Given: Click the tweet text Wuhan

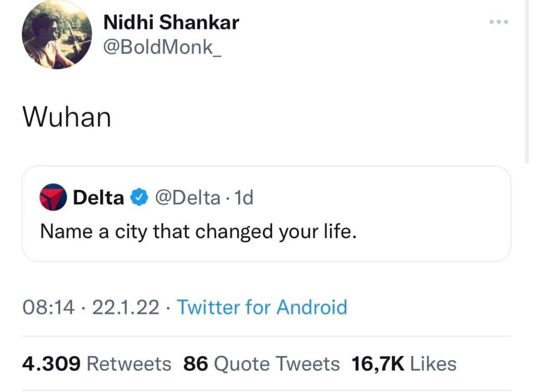Looking at the screenshot, I should point(66,117).
